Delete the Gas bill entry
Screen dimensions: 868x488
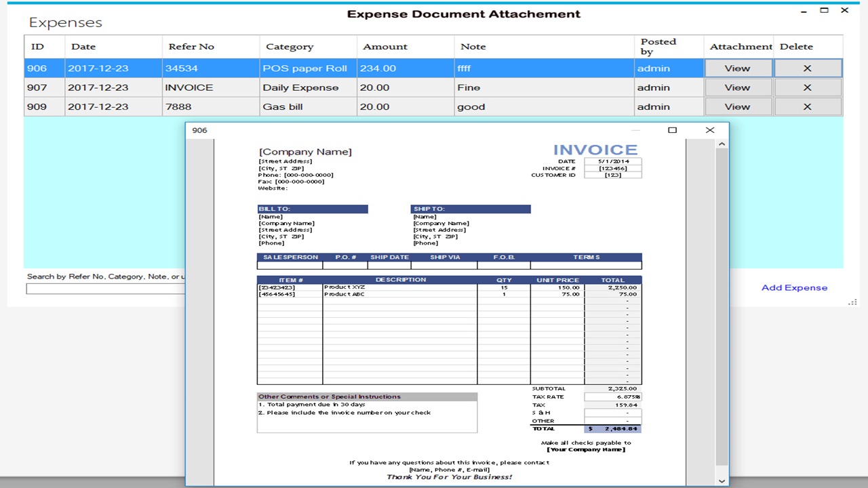coord(807,106)
